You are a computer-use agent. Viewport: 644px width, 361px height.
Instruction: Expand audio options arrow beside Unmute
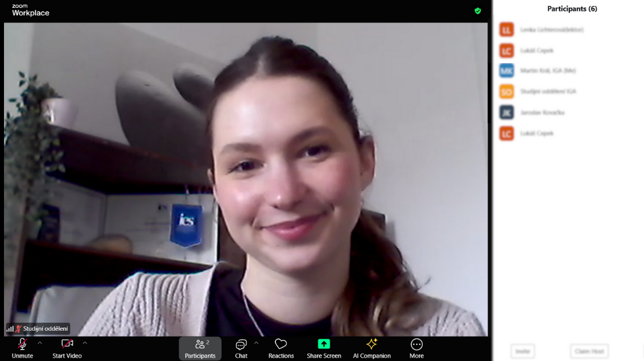pyautogui.click(x=40, y=343)
